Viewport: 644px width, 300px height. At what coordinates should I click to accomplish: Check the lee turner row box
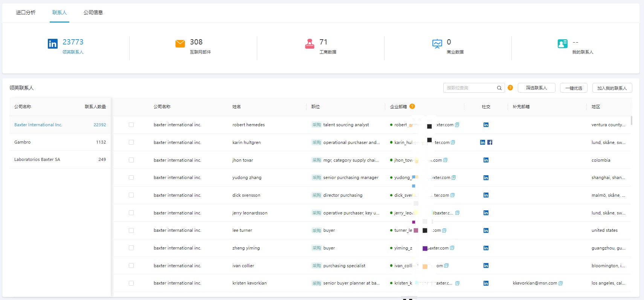click(131, 230)
